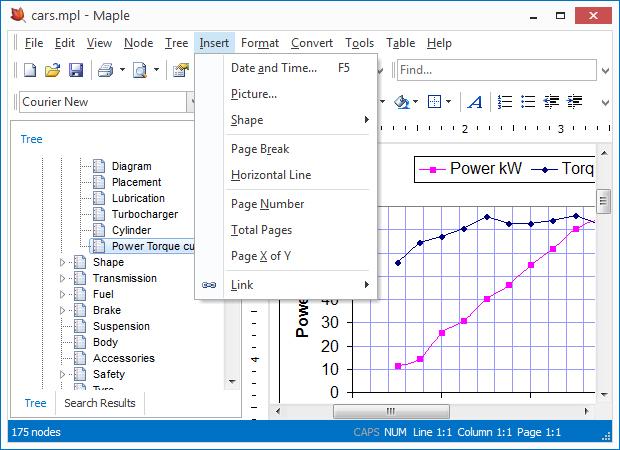This screenshot has height=450, width=620.
Task: Open the Convert menu
Action: (312, 43)
